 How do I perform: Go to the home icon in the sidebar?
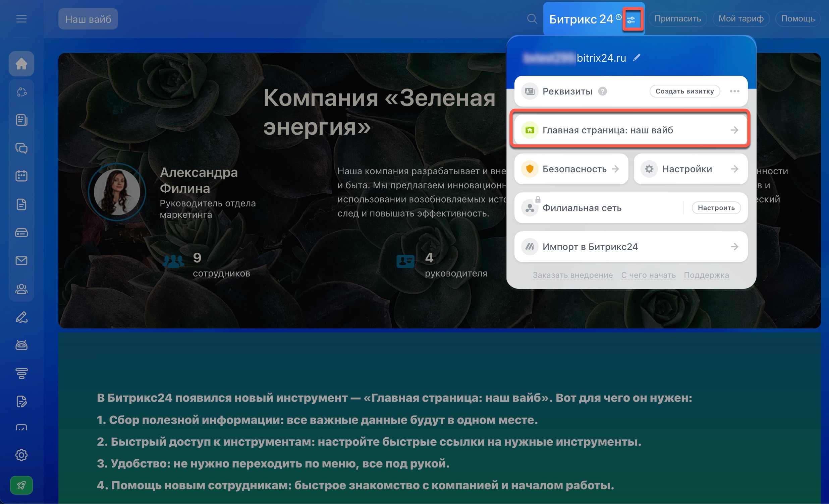[x=21, y=64]
